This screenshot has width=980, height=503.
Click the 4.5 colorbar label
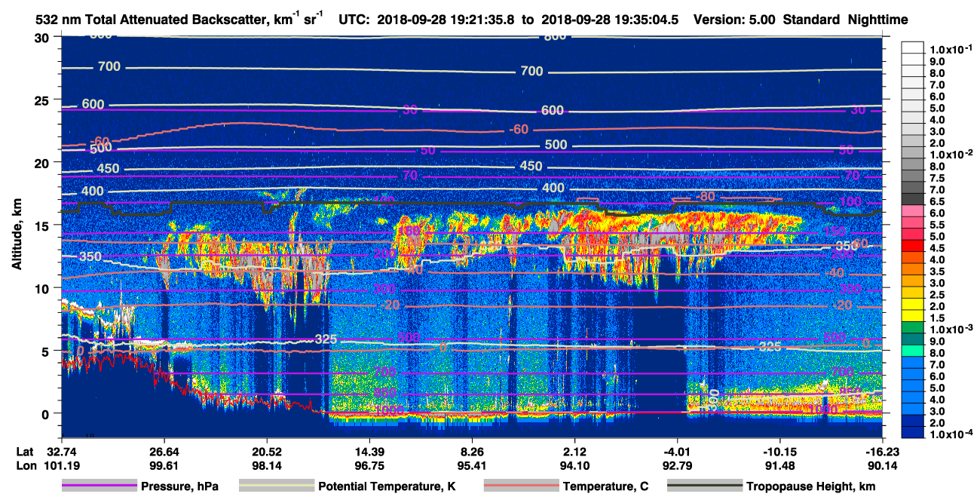[x=937, y=247]
